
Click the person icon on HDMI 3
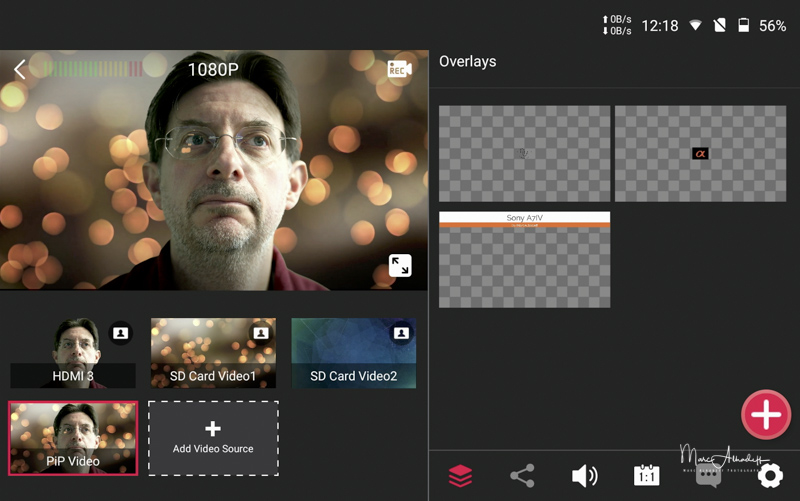point(120,333)
